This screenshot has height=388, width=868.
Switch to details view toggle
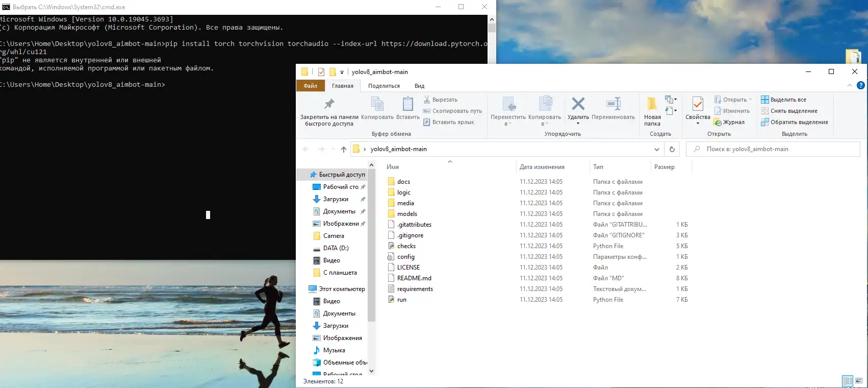click(x=848, y=381)
